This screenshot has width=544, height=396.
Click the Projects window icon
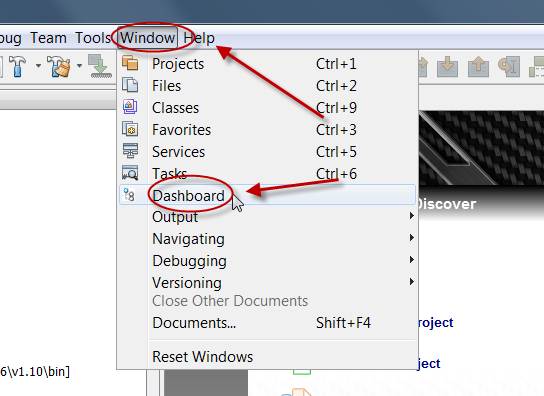[x=130, y=63]
